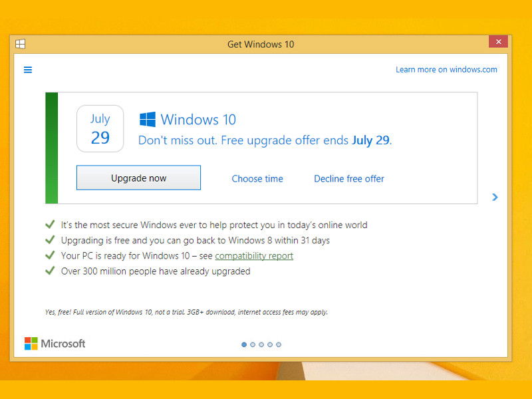Screen dimensions: 532x399
Task: Open the hamburger menu icon
Action: (28, 70)
